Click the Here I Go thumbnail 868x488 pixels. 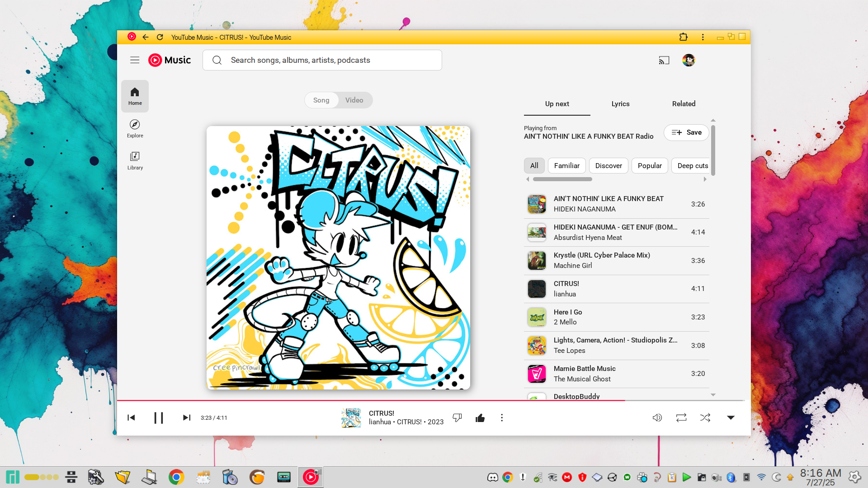[x=537, y=317]
